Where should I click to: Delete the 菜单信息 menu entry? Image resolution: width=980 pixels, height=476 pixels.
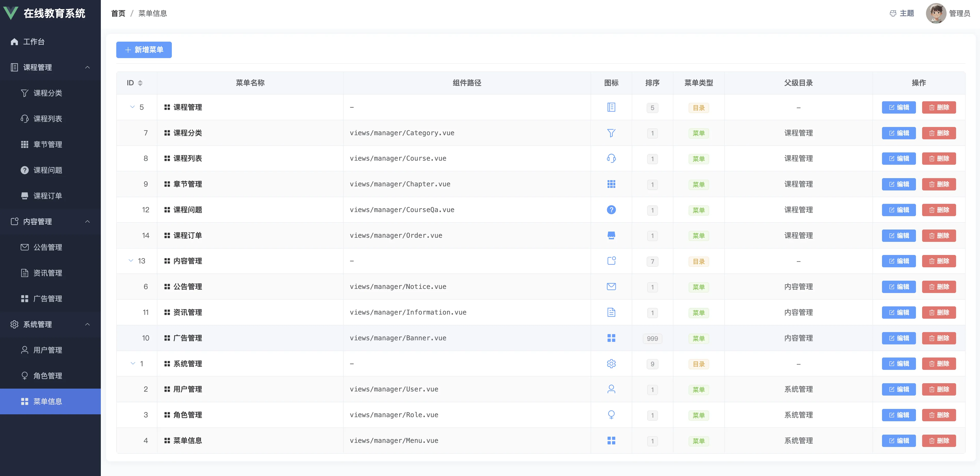939,441
